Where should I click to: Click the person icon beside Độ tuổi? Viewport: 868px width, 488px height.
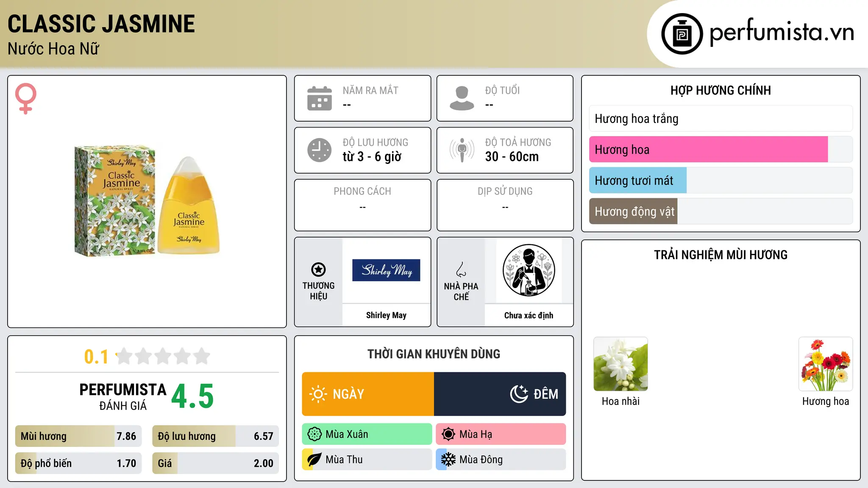point(462,98)
